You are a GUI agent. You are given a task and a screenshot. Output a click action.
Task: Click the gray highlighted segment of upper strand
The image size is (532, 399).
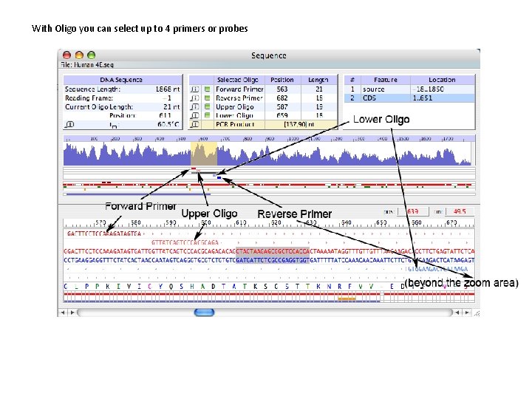coord(273,251)
